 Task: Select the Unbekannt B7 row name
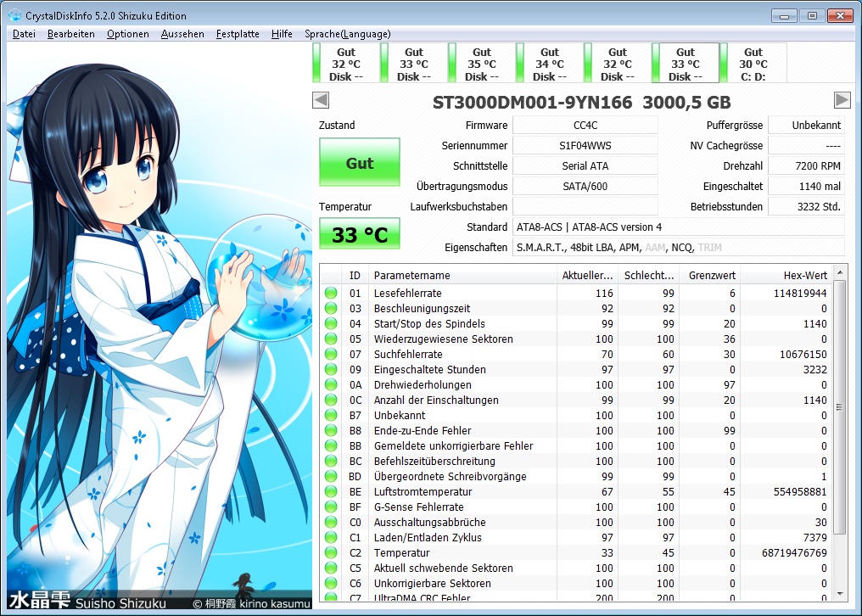click(x=400, y=415)
